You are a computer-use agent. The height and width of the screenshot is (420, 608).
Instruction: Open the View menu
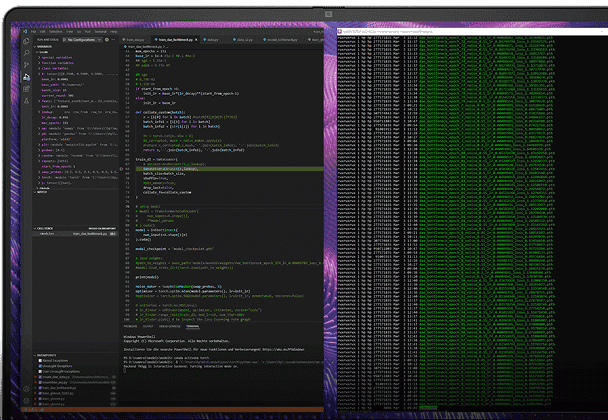pos(70,31)
